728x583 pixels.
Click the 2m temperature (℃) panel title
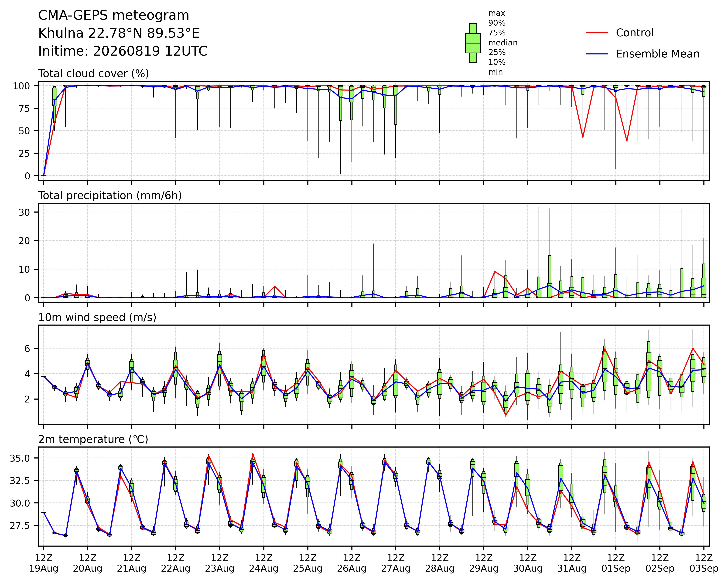tap(93, 440)
